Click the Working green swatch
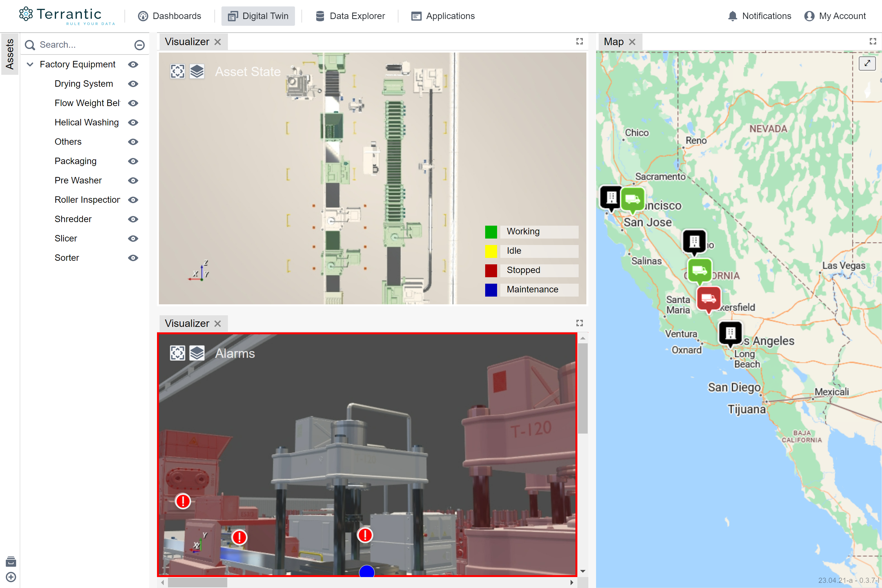Viewport: 882px width, 588px height. pyautogui.click(x=491, y=232)
